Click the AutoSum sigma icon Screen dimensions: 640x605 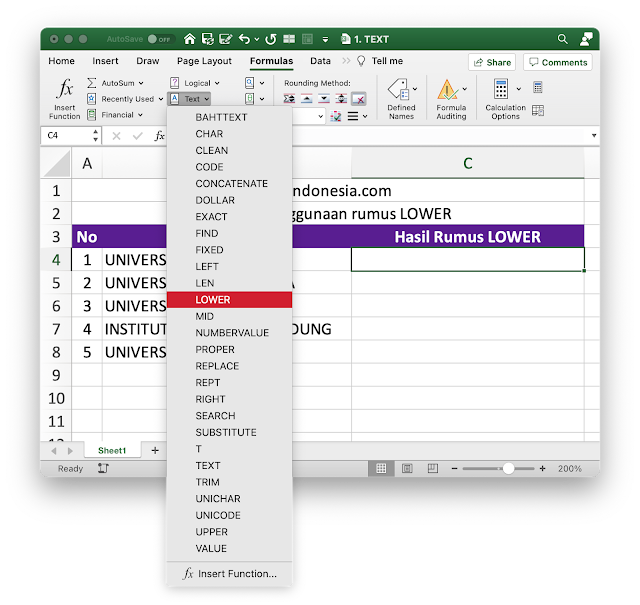91,83
